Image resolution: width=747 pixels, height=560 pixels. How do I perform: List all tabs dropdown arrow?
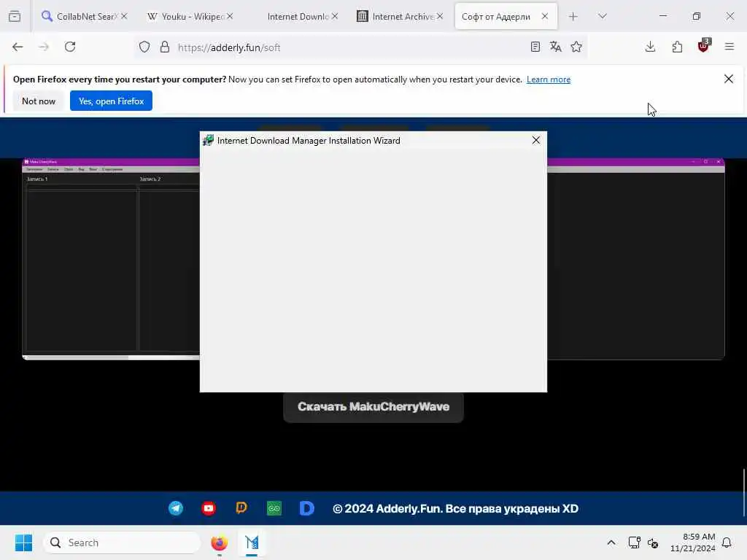pos(602,16)
